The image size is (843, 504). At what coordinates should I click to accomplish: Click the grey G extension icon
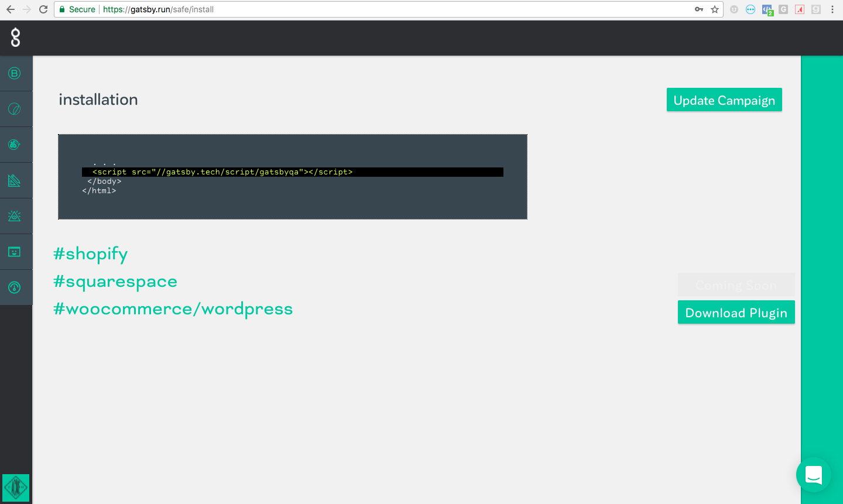[x=783, y=9]
